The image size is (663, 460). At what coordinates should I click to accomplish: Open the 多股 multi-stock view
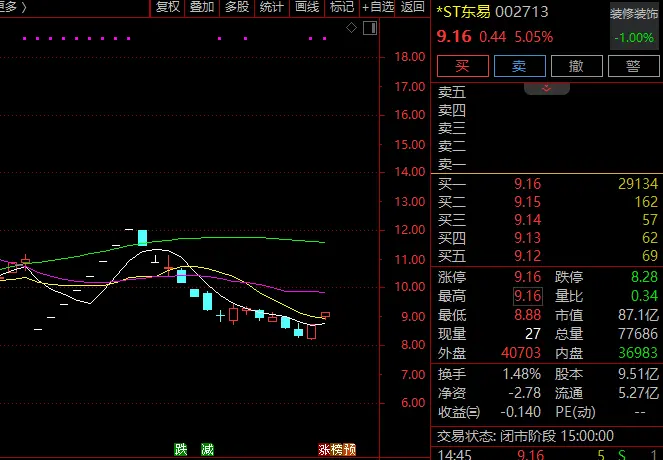pyautogui.click(x=236, y=8)
